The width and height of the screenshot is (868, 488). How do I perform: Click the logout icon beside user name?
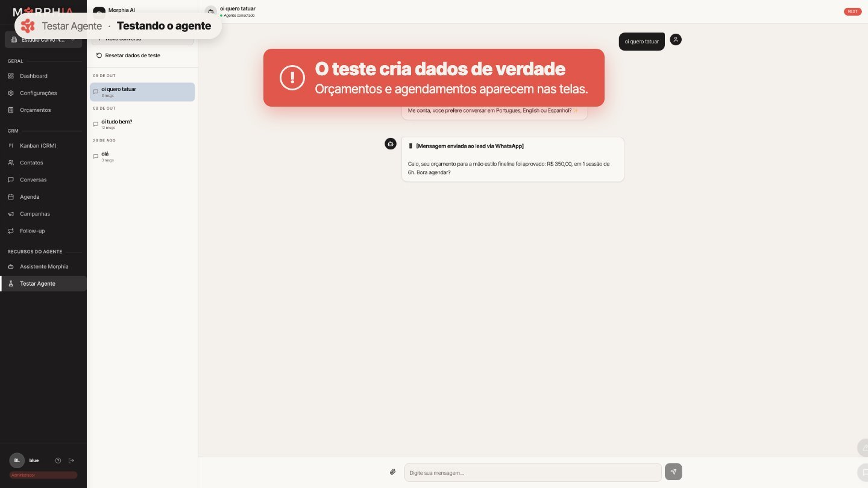71,460
